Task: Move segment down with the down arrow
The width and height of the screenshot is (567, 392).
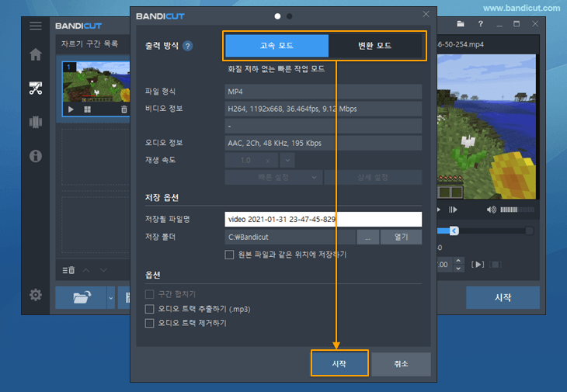Action: [103, 270]
